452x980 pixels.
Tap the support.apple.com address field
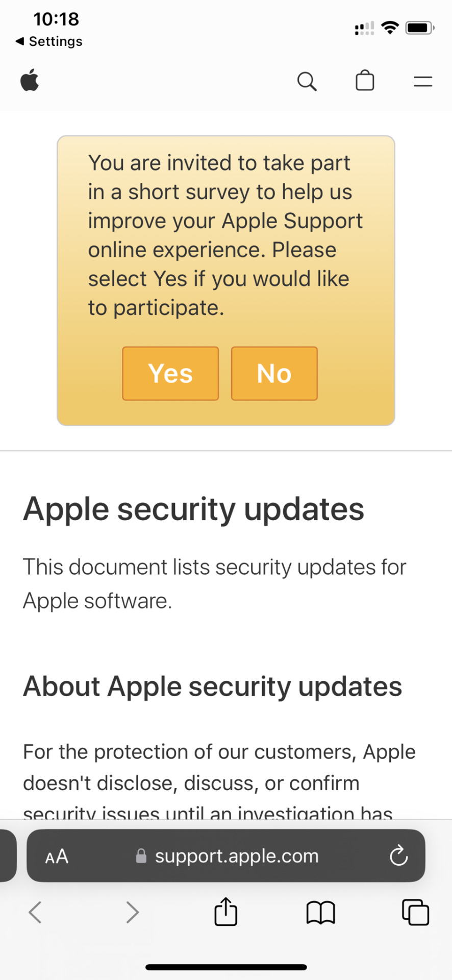(x=226, y=855)
